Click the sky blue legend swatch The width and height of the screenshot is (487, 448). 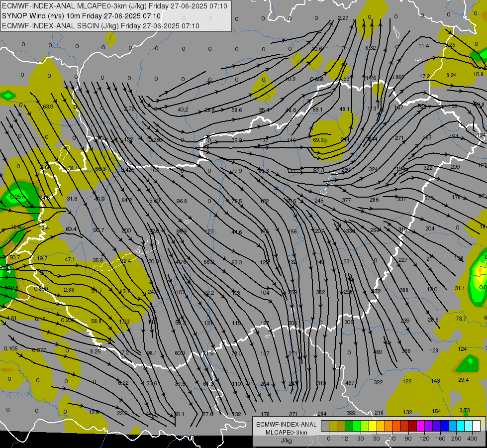pyautogui.click(x=453, y=426)
